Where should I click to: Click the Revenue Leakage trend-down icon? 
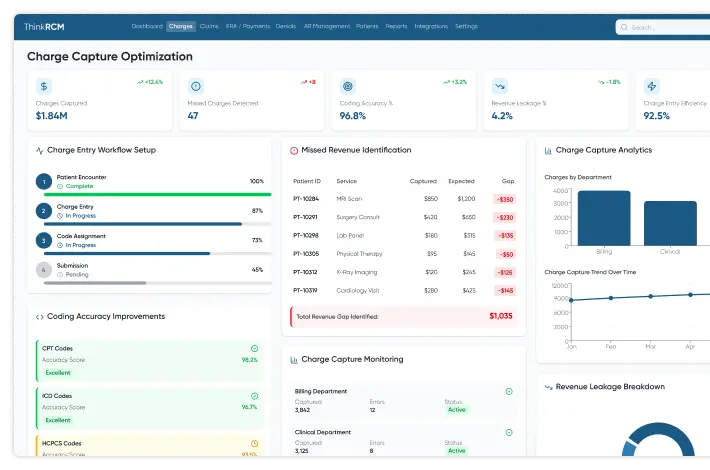(499, 86)
